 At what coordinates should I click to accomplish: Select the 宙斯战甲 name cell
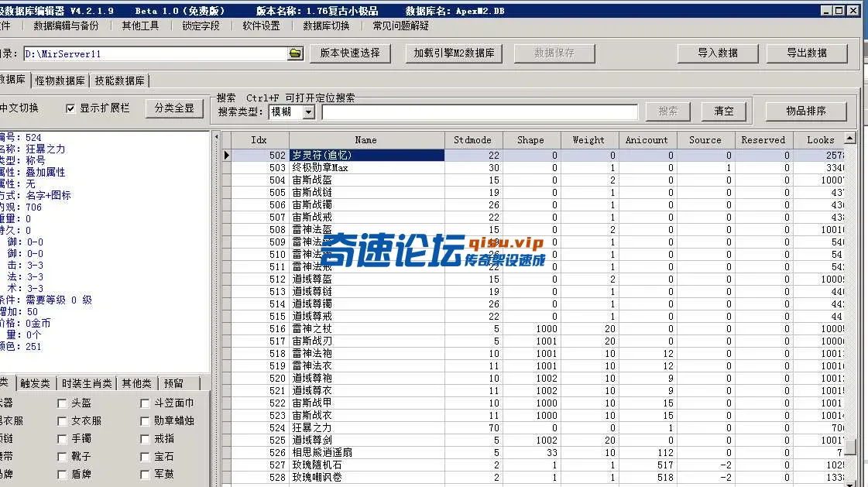coord(366,403)
